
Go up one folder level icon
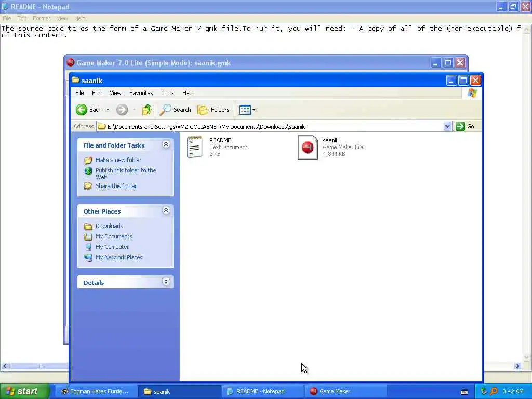coord(147,110)
